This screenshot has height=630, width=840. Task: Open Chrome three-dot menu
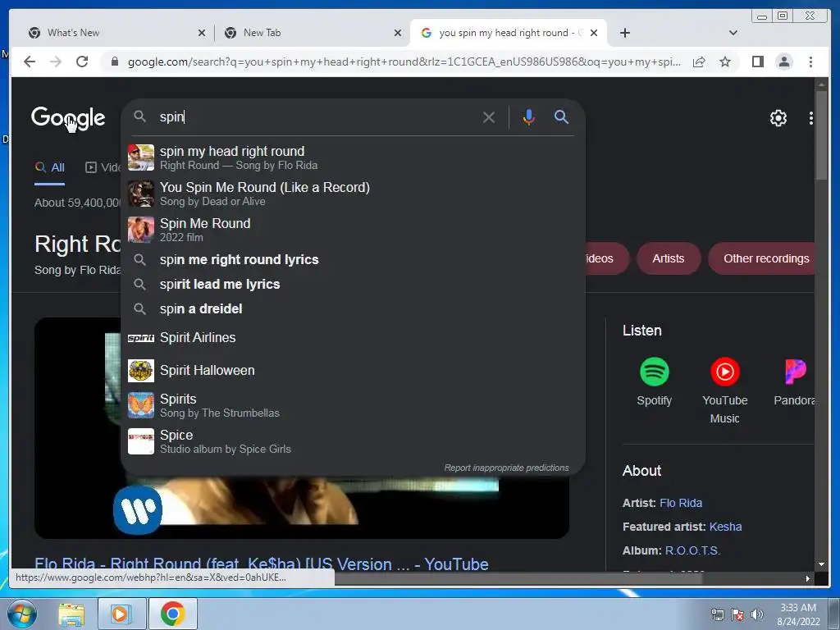coord(810,62)
